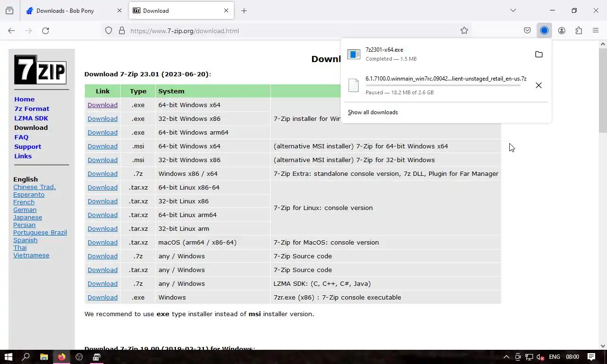Screen dimensions: 607x364
Task: Open ENG input language indicator
Action: [x=554, y=357]
